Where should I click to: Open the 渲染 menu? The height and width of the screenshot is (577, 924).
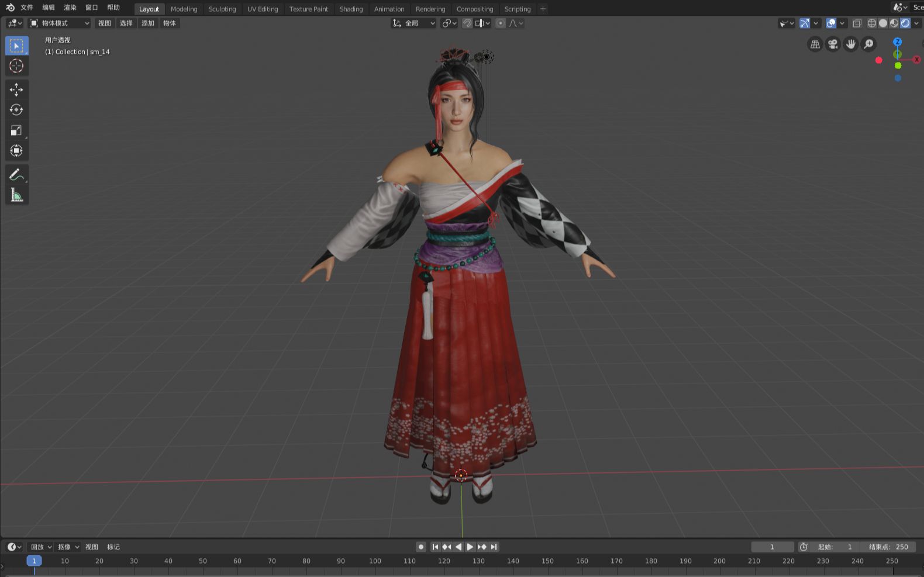click(x=70, y=8)
